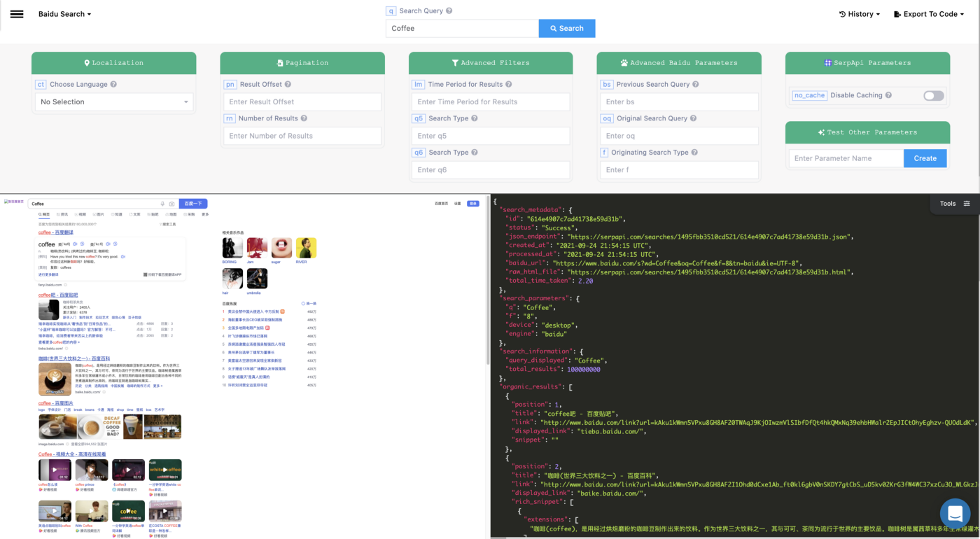Toggle the Disable Caching switch

(x=933, y=96)
